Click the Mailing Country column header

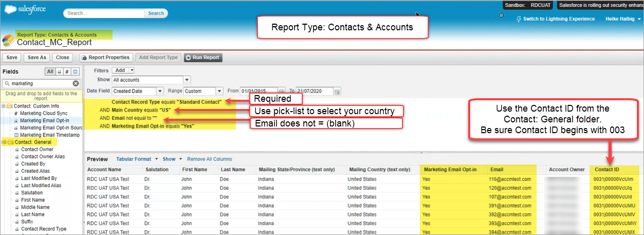[x=379, y=170]
